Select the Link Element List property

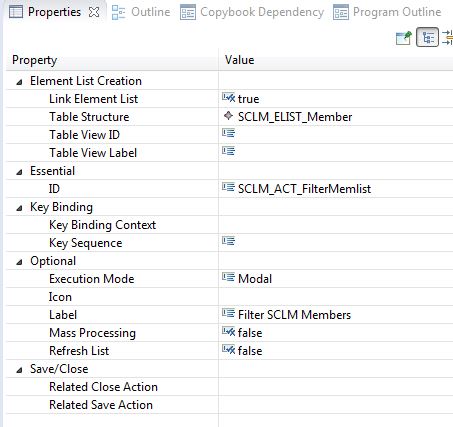point(93,99)
